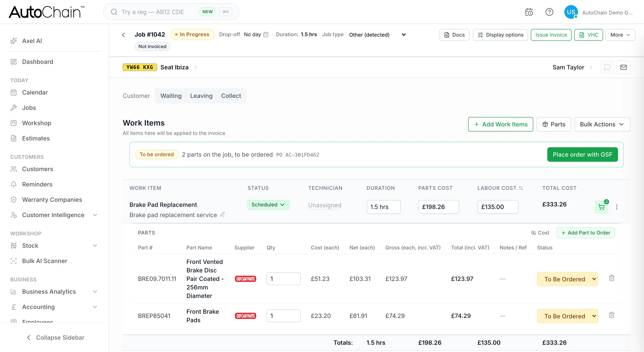Open the email envelope icon for Sam Taylor

tap(624, 67)
